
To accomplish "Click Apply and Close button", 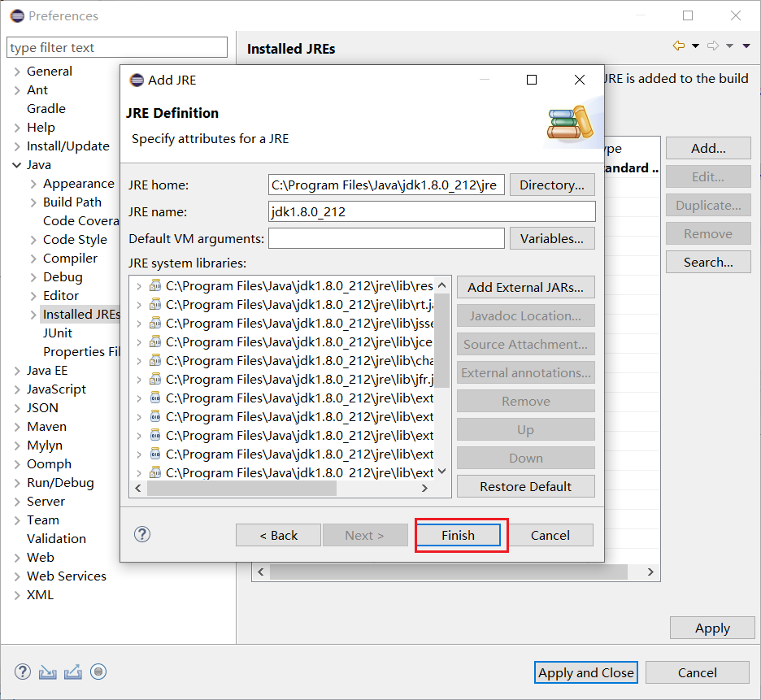I will pos(586,672).
